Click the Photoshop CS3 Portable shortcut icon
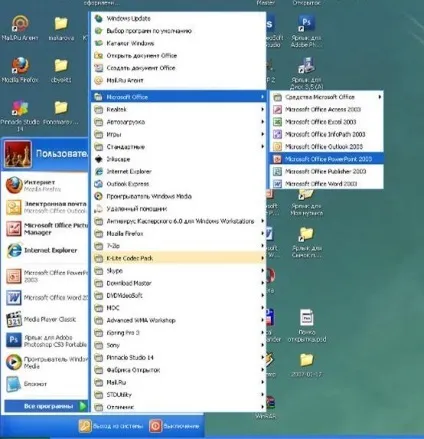424x439 pixels. (14, 340)
